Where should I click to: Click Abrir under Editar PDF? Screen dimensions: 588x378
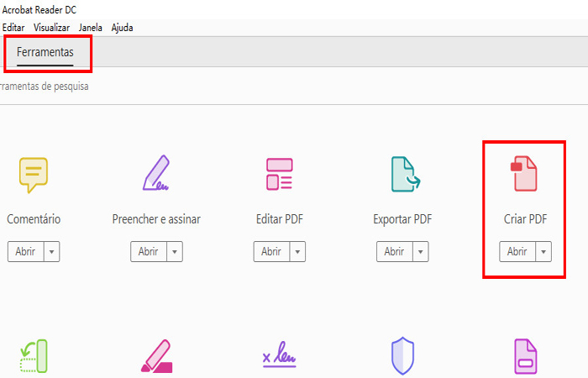(271, 252)
